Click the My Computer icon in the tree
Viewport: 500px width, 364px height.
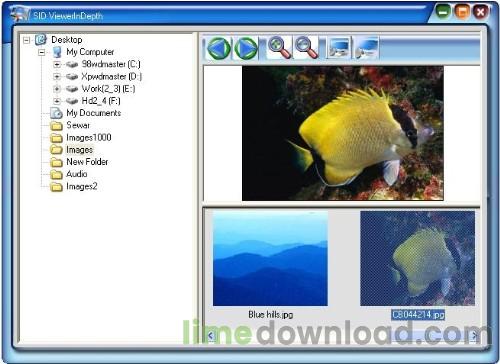point(57,52)
